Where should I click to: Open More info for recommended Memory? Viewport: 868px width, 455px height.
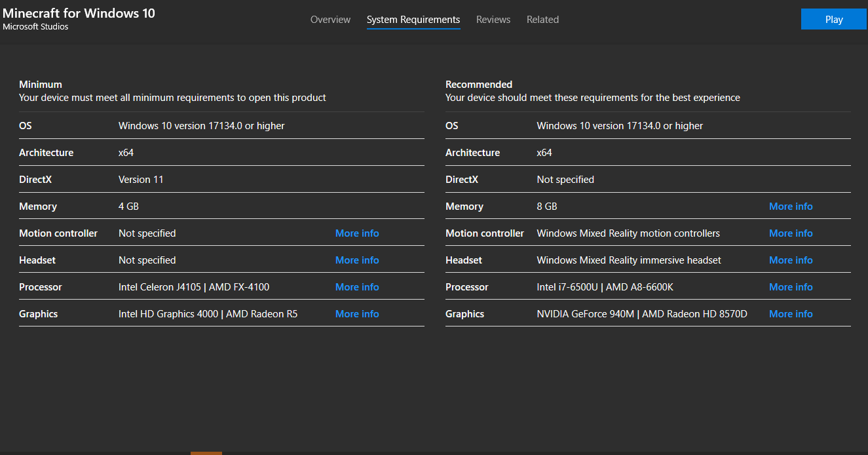[x=791, y=207]
